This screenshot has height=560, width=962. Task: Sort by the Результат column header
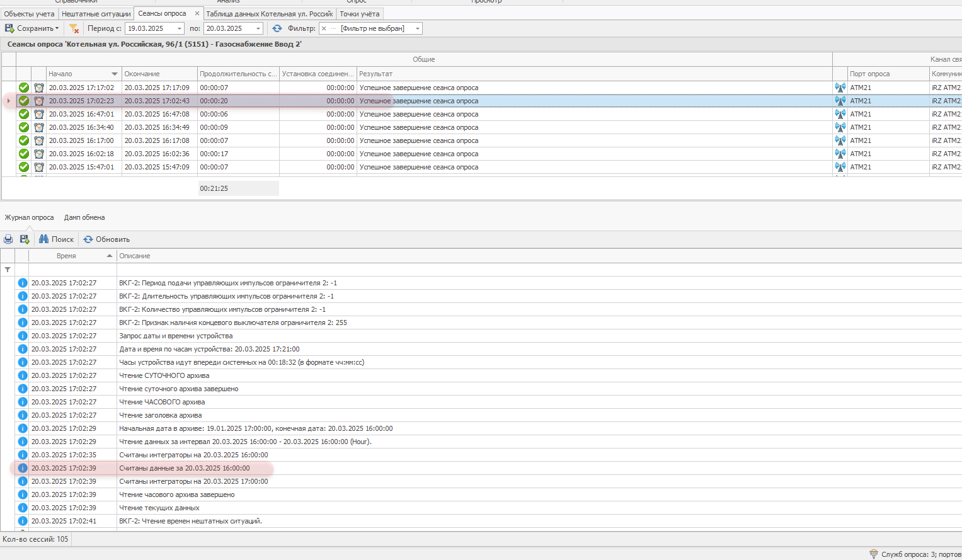(594, 74)
